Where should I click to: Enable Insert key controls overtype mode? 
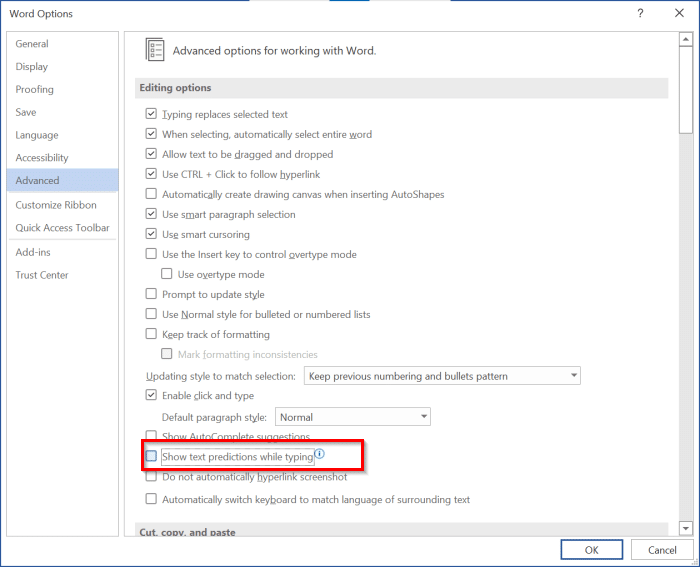(151, 254)
